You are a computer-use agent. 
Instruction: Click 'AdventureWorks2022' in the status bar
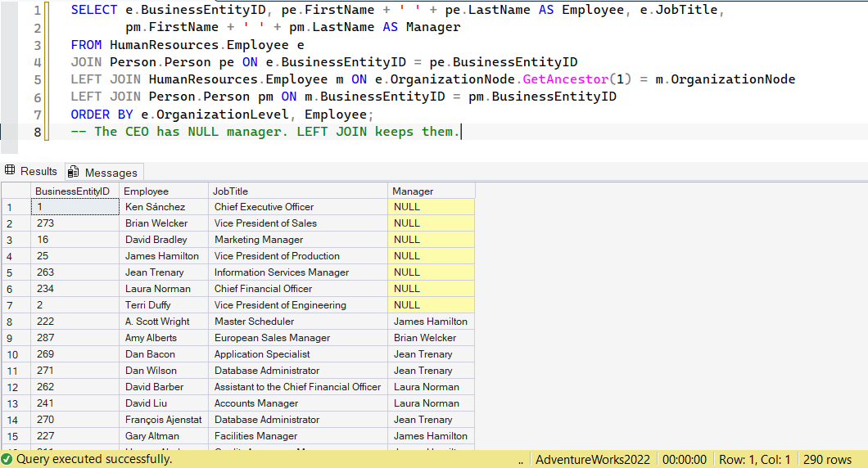(592, 460)
